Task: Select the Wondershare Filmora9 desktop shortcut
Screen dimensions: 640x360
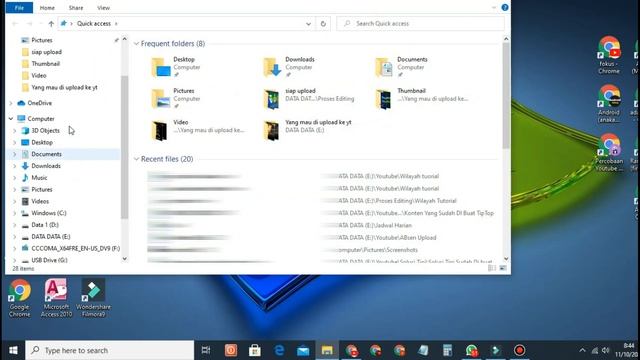Action: 93,298
